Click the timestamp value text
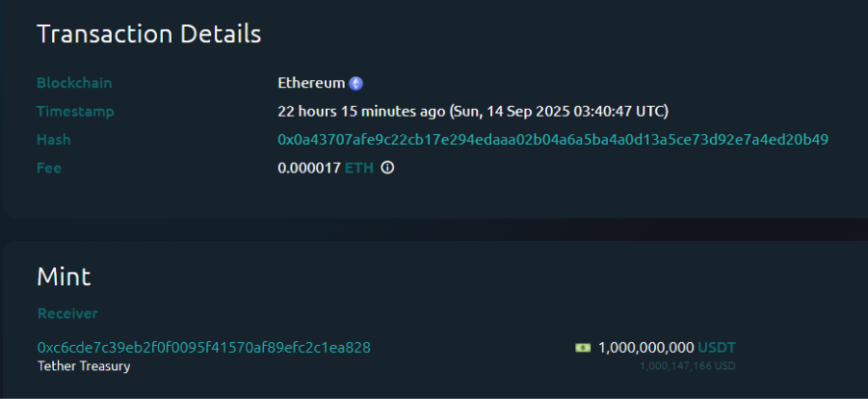This screenshot has height=399, width=868. pos(473,112)
